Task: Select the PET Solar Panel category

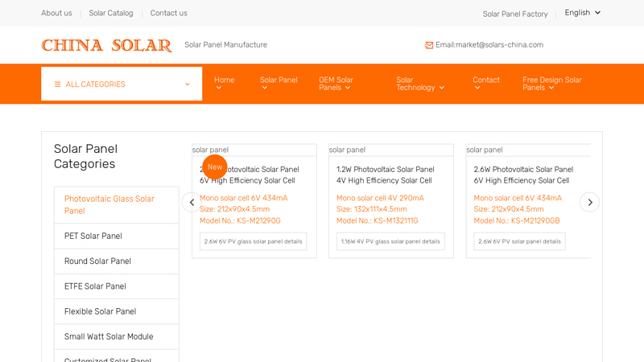Action: point(117,236)
